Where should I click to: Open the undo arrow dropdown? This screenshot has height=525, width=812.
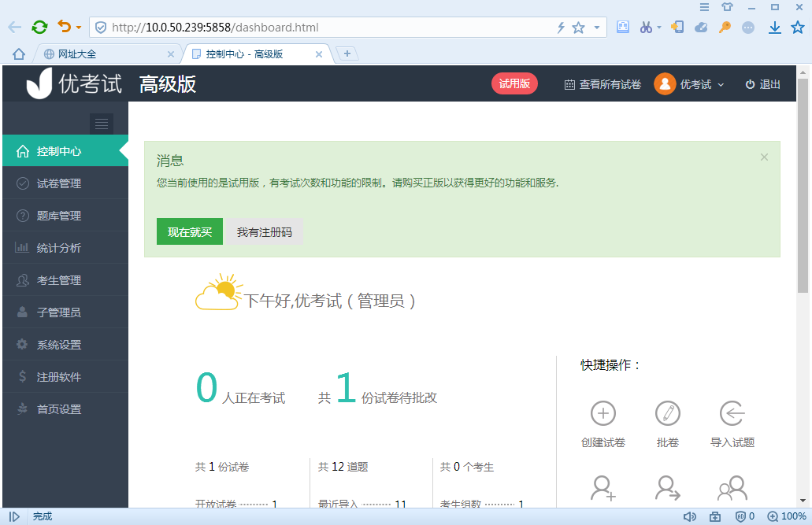(79, 28)
